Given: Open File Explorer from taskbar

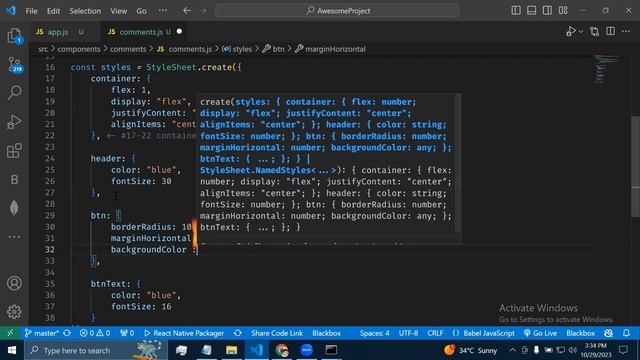Looking at the screenshot, I should click(x=231, y=350).
